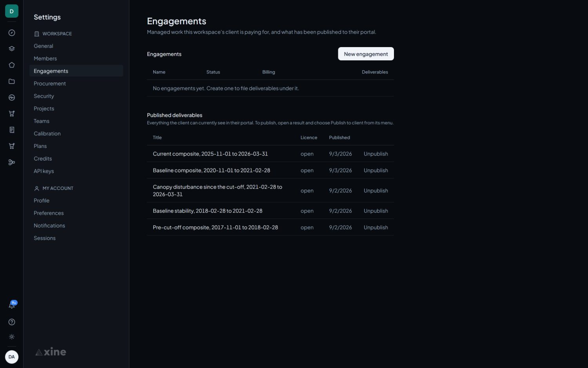Click the pentagon shape icon
588x368 pixels.
[12, 65]
